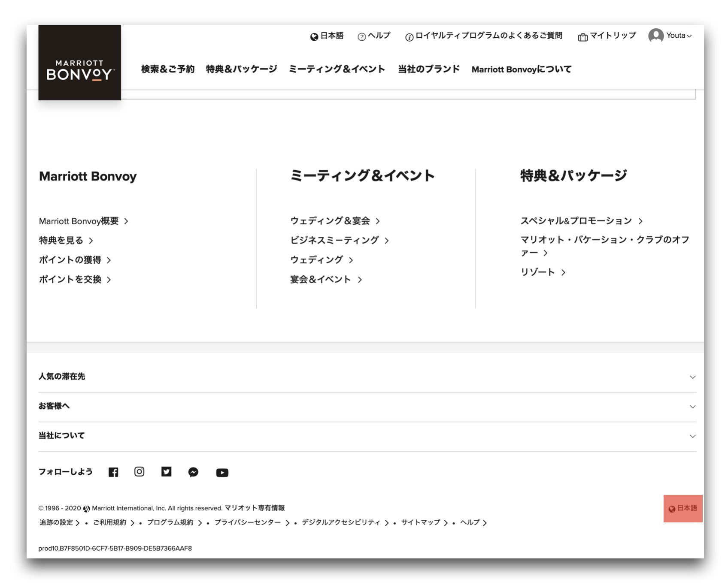Screen dimensions: 728x585
Task: Open the 検索&ご予約 menu
Action: coord(168,69)
